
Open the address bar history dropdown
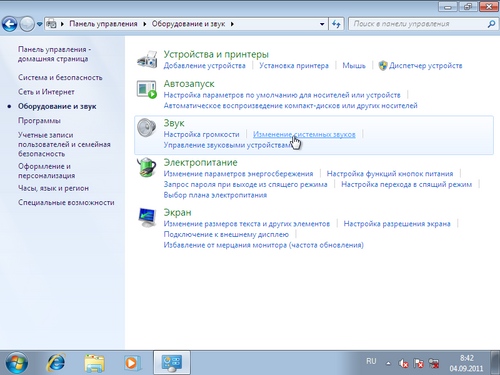pos(322,24)
